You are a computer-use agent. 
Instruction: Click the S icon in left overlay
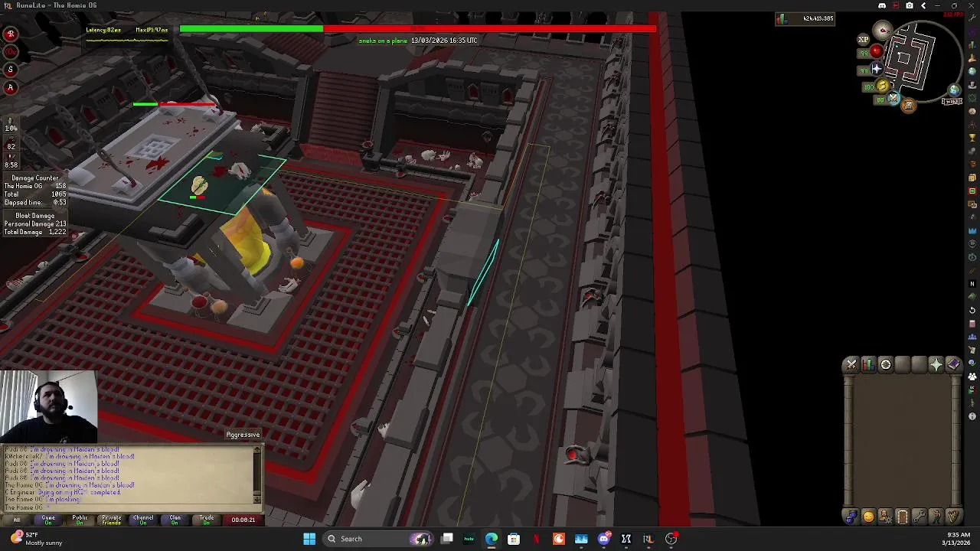[11, 70]
